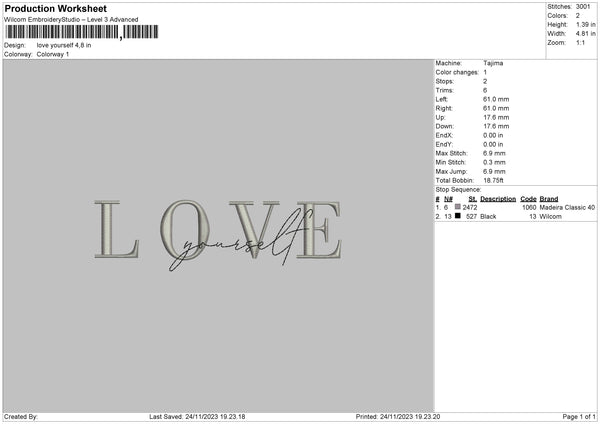Screen dimensions: 600x424
Task: Click the Machine value 'Tajima'
Action: tap(493, 63)
